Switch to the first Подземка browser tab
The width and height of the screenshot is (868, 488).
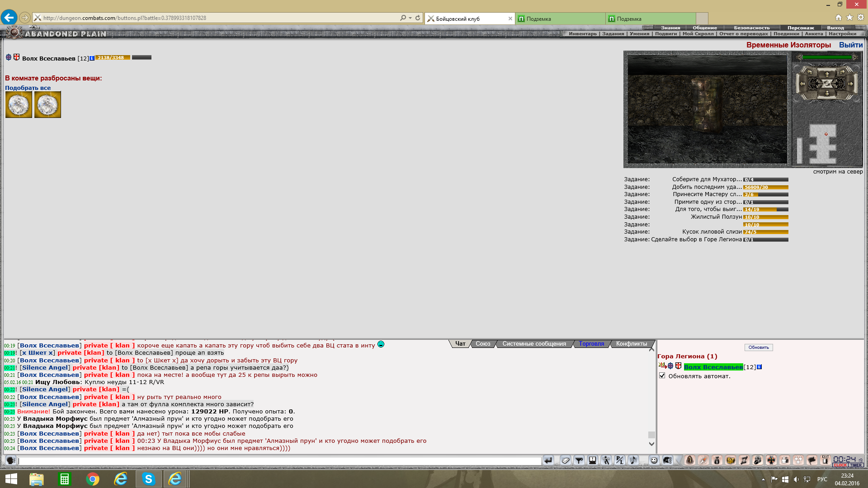[560, 19]
